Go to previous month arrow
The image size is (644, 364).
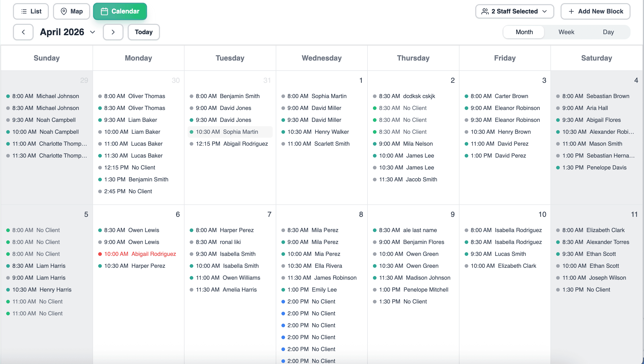23,32
